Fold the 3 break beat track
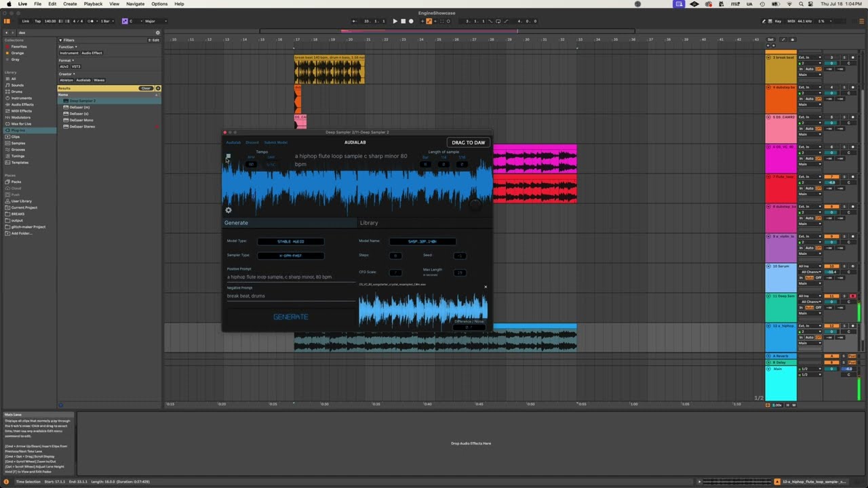 point(769,58)
